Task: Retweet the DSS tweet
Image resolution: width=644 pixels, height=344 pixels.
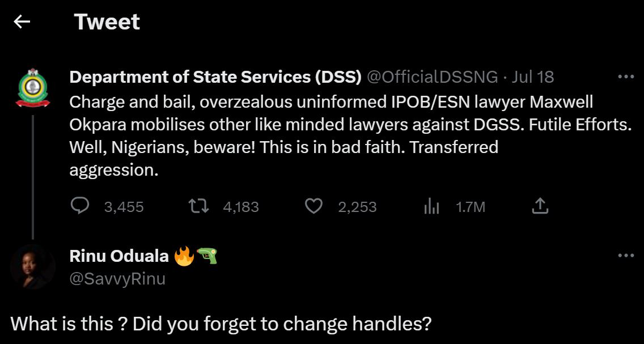Action: point(198,206)
